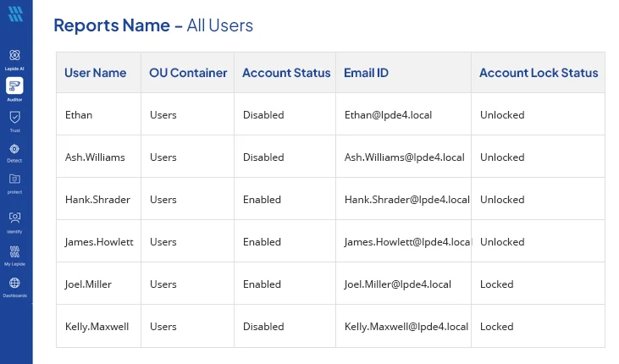This screenshot has height=364, width=619.
Task: Open the Lepide AI sidebar icon
Action: coord(14,55)
